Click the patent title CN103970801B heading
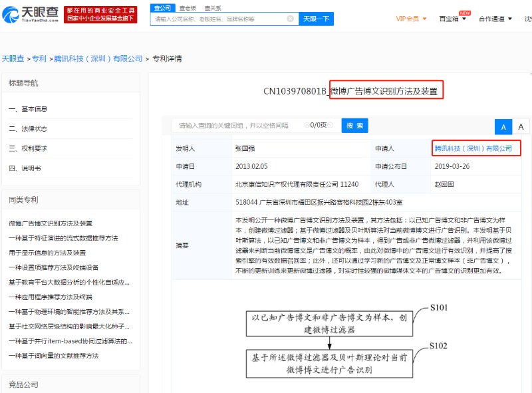 [350, 91]
